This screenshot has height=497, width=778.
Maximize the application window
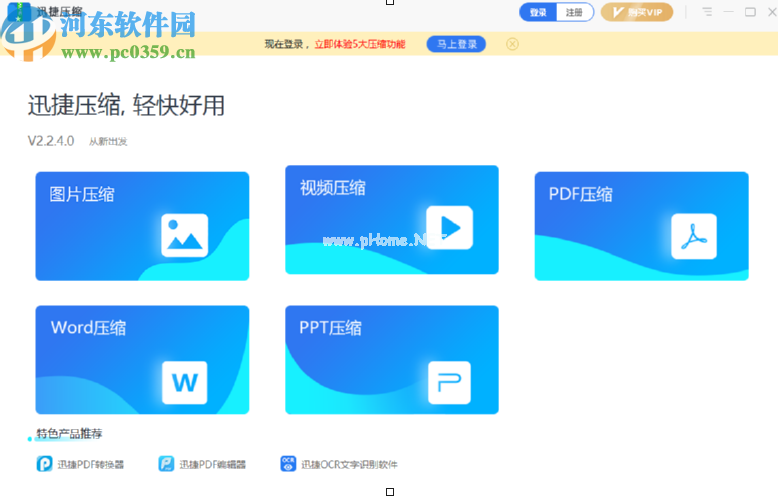(750, 13)
